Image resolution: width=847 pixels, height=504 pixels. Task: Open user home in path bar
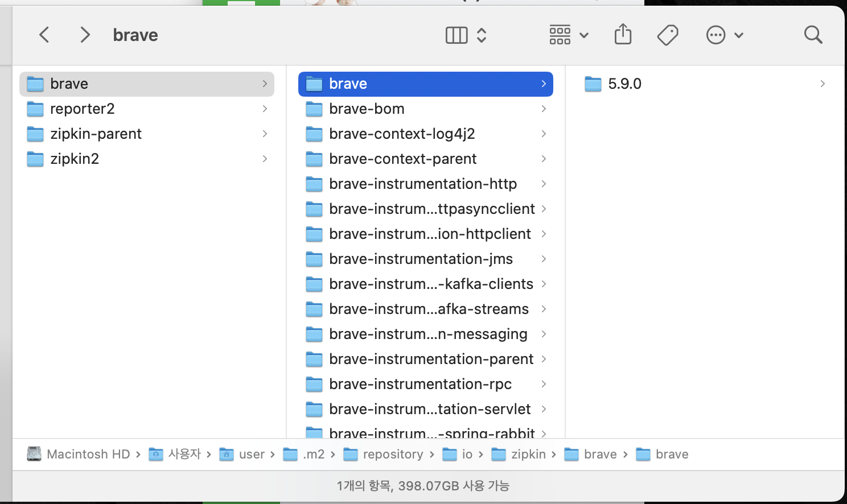coord(242,454)
